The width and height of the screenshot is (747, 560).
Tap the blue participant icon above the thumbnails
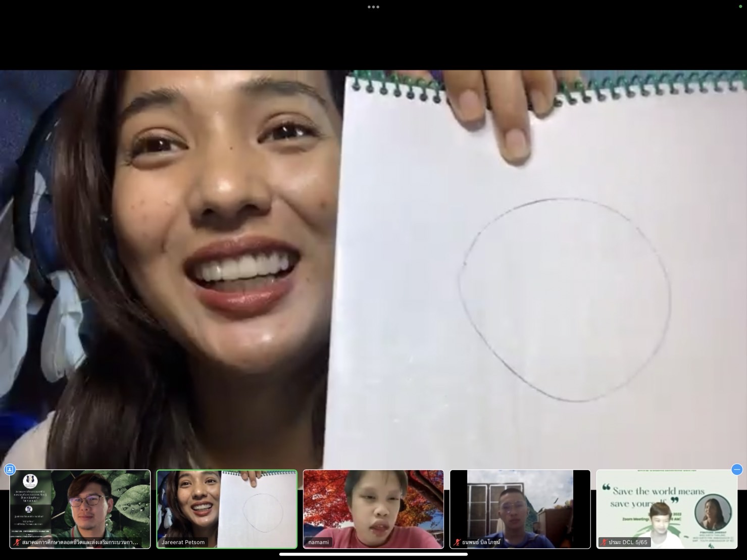click(10, 470)
